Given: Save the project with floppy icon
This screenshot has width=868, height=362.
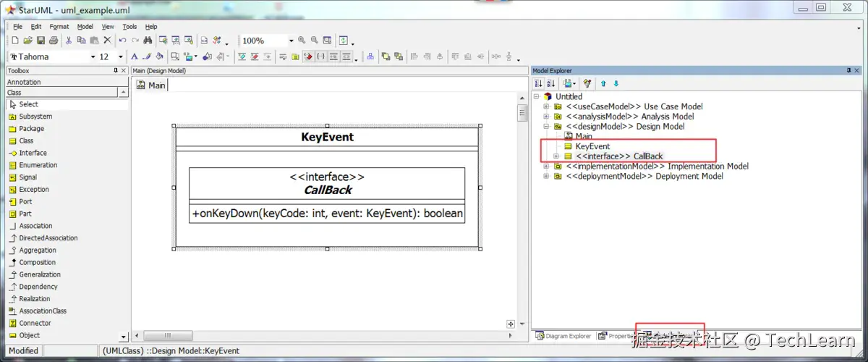Looking at the screenshot, I should click(x=41, y=41).
